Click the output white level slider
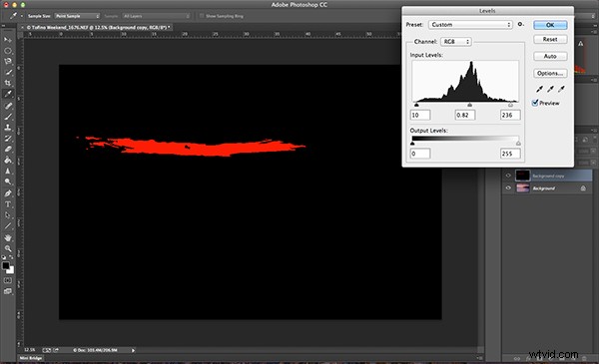Screen dimensions: 599x364 [x=518, y=143]
